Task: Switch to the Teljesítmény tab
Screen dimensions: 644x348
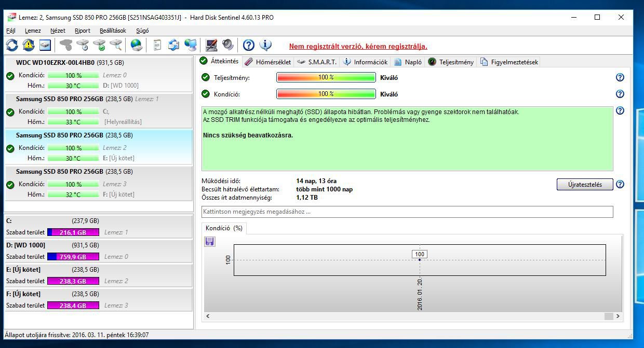Action: (x=451, y=62)
